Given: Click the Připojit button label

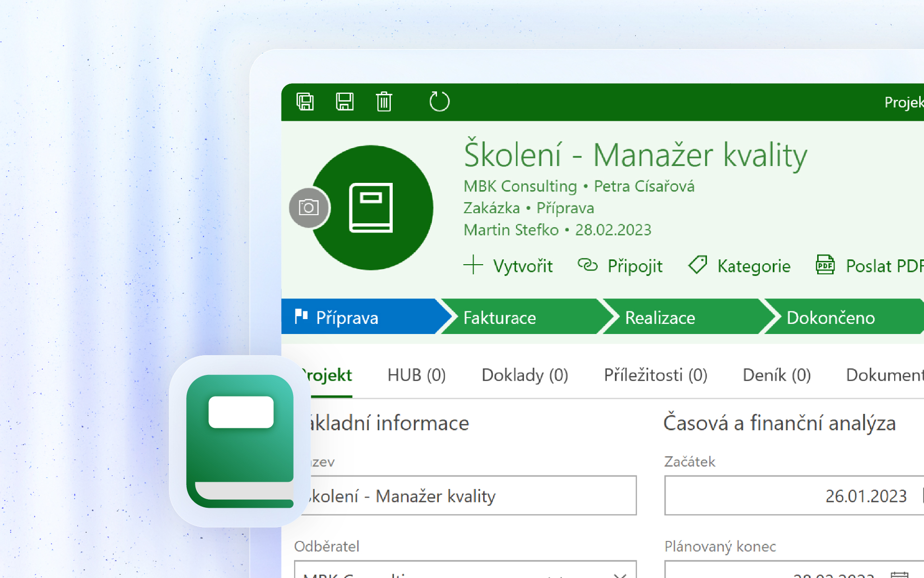Looking at the screenshot, I should [635, 266].
